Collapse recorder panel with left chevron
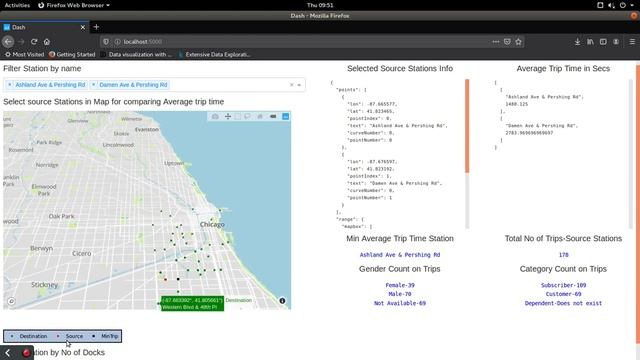This screenshot has height=360, width=640. click(x=7, y=353)
